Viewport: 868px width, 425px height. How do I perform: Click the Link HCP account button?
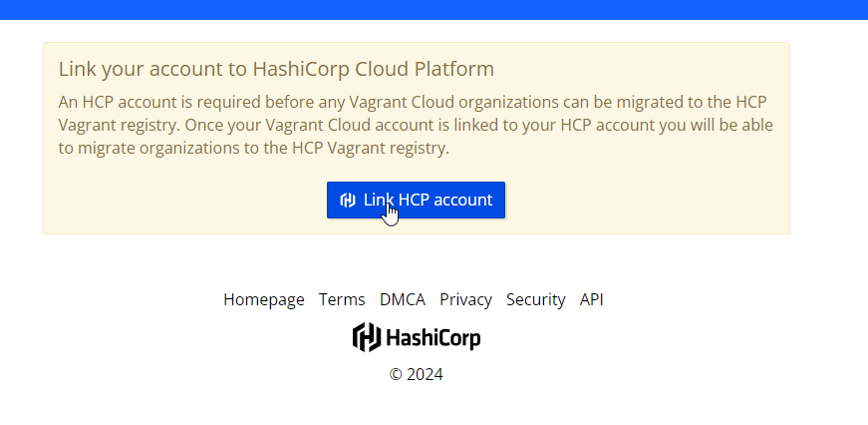416,200
